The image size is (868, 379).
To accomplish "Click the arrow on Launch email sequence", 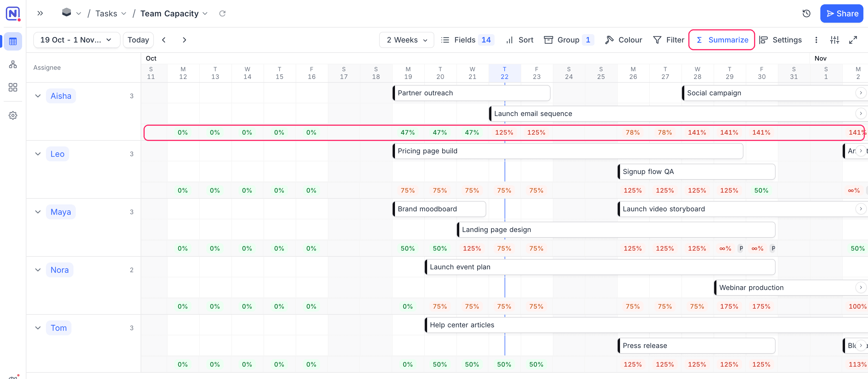I will click(861, 113).
